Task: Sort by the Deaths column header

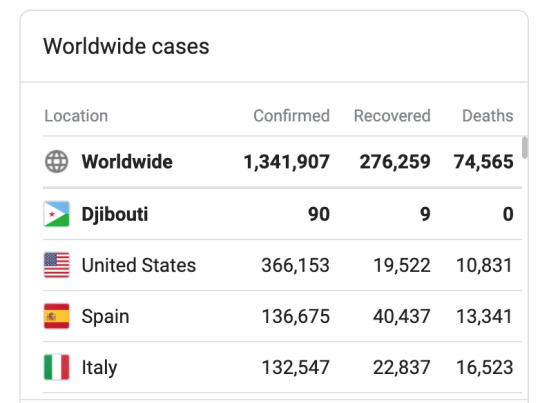Action: click(x=488, y=116)
